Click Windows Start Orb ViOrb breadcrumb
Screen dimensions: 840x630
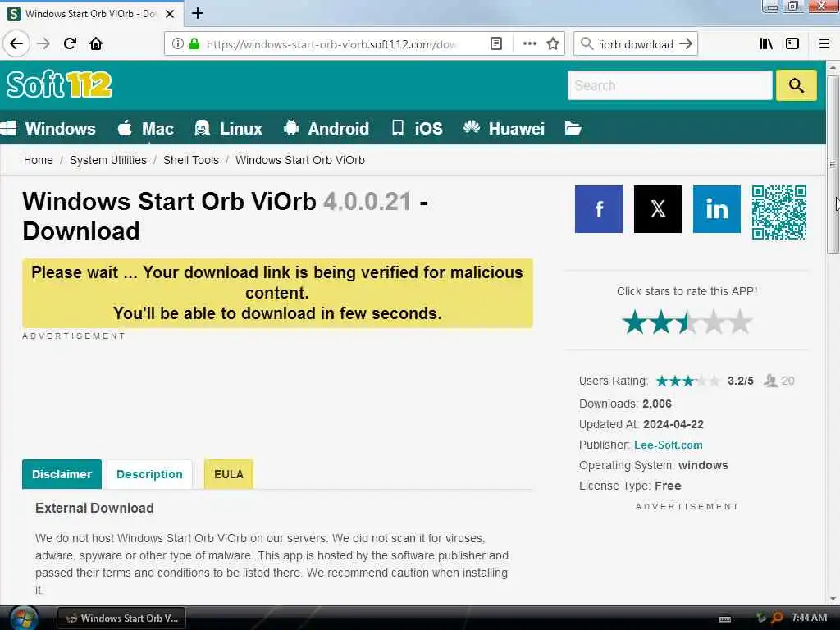point(300,160)
